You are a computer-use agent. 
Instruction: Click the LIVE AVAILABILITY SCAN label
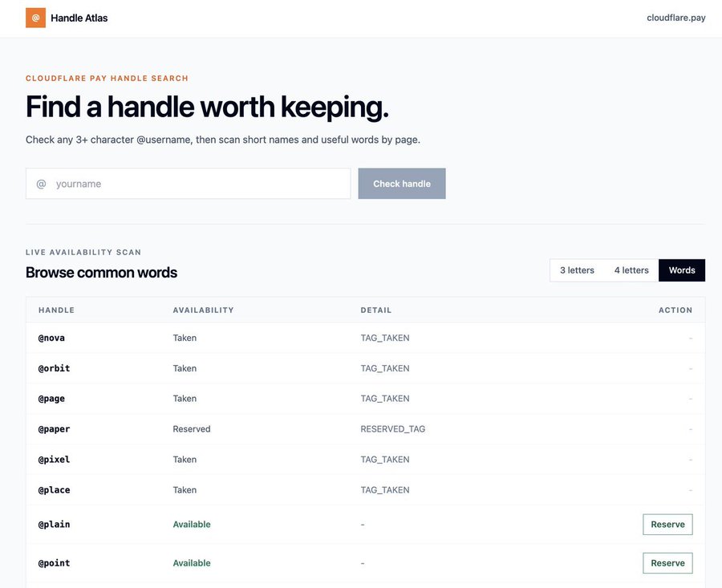click(x=83, y=253)
